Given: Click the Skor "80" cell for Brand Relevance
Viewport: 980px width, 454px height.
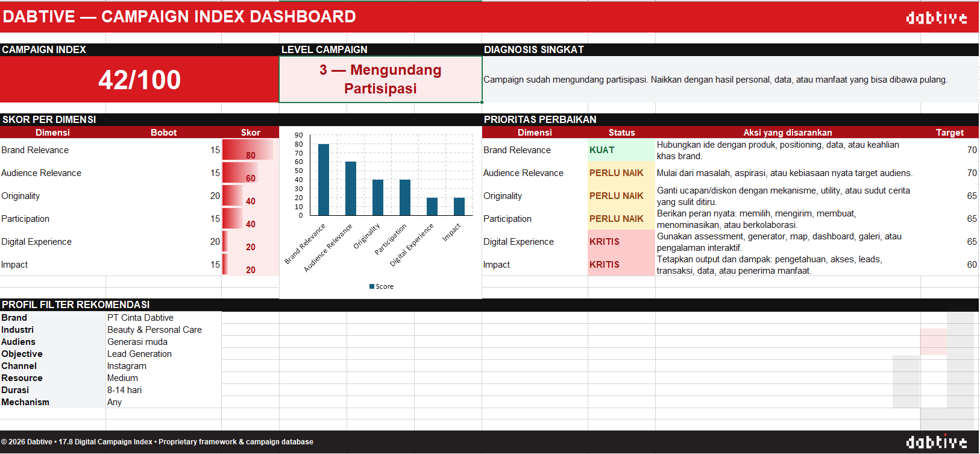Looking at the screenshot, I should pyautogui.click(x=250, y=150).
